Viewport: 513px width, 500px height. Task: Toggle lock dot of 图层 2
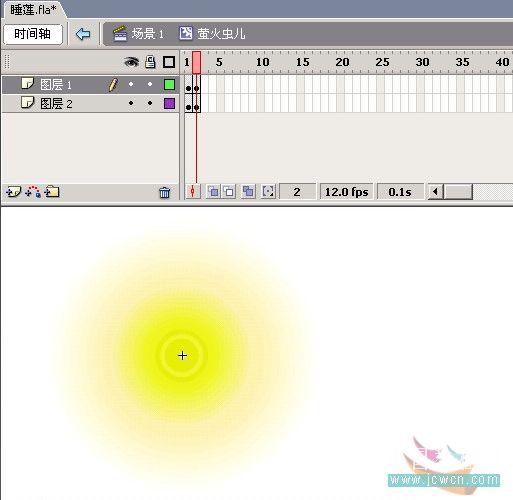[x=150, y=103]
